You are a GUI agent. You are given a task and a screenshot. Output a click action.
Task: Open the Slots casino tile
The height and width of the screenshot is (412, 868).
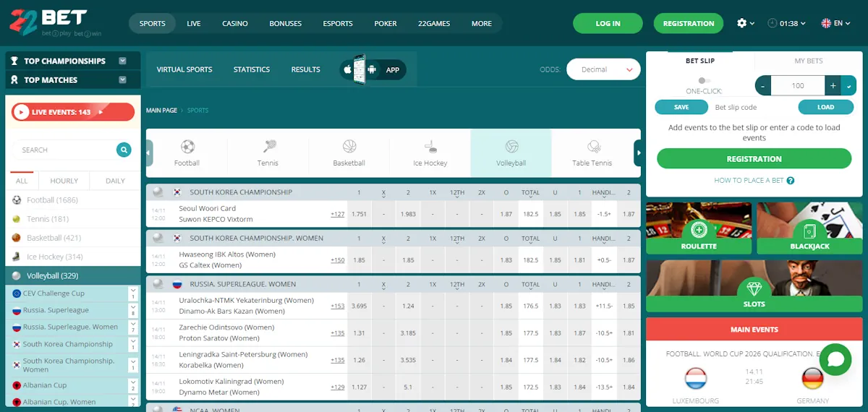754,286
